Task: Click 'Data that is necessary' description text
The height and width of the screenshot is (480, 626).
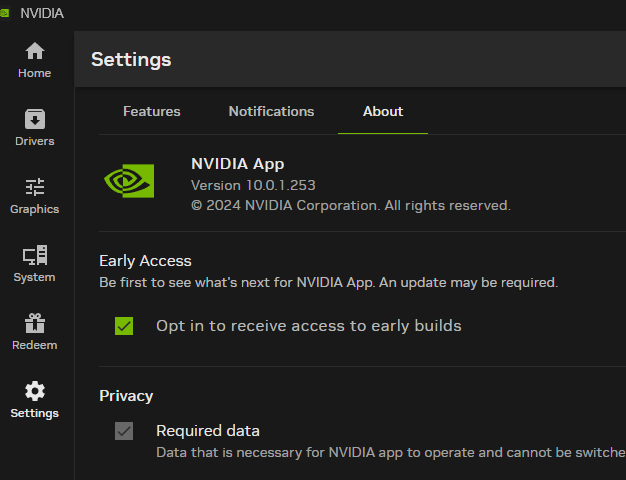Action: (391, 452)
